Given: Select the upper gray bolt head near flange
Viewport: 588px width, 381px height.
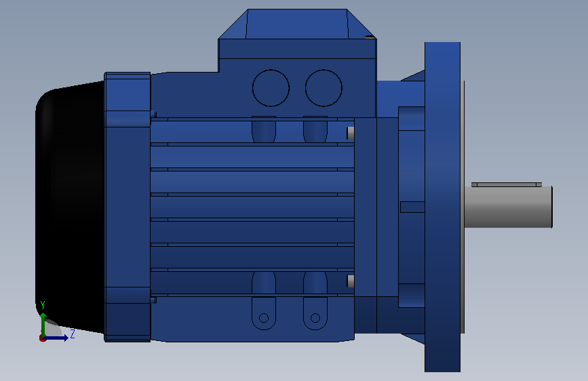Looking at the screenshot, I should click(x=350, y=133).
